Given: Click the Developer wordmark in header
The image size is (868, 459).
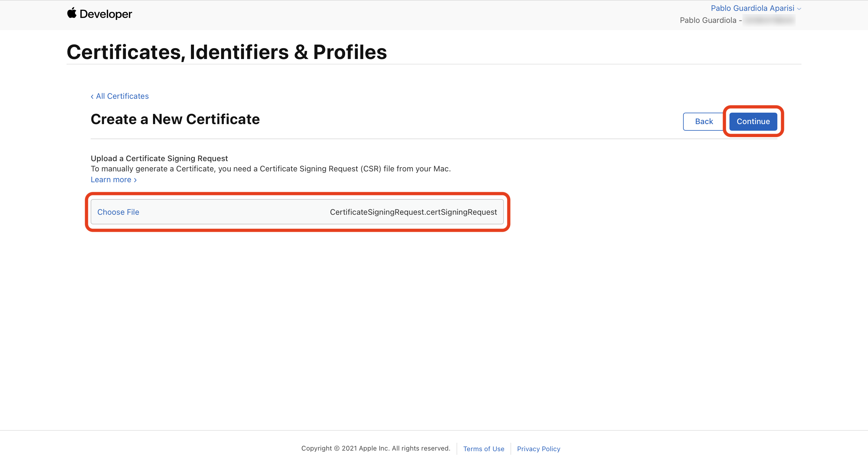Looking at the screenshot, I should pos(105,14).
